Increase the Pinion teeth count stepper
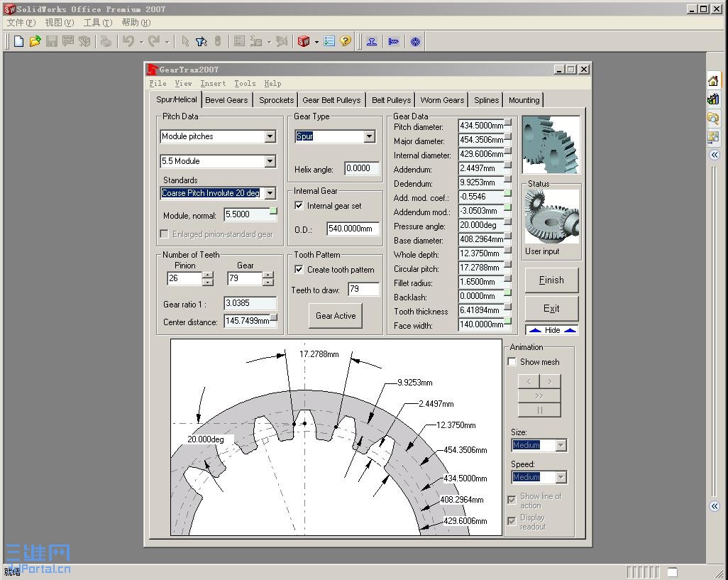Screen dimensions: 728x580 (x=207, y=275)
